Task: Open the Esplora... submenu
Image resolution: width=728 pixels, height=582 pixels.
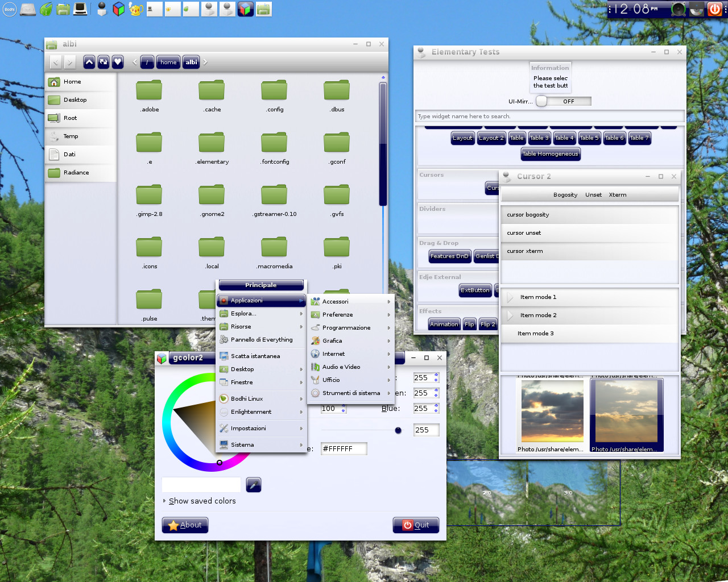Action: [261, 313]
